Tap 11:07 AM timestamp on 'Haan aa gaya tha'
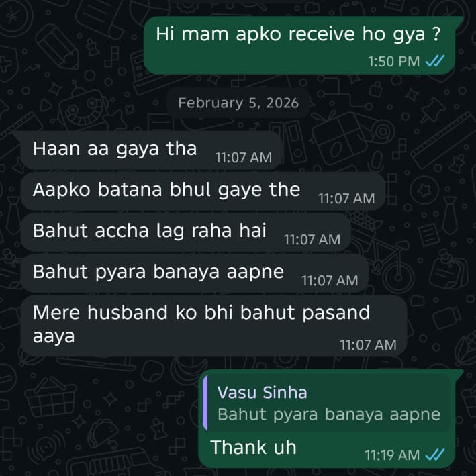Image resolution: width=476 pixels, height=476 pixels. (x=243, y=158)
